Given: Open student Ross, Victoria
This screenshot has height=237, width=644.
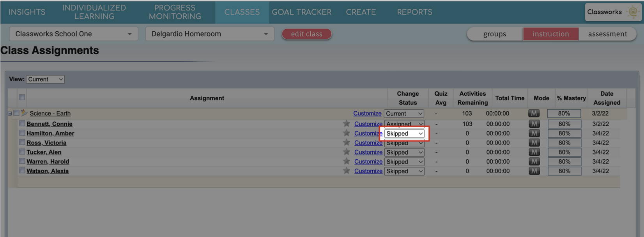Looking at the screenshot, I should click(x=46, y=143).
